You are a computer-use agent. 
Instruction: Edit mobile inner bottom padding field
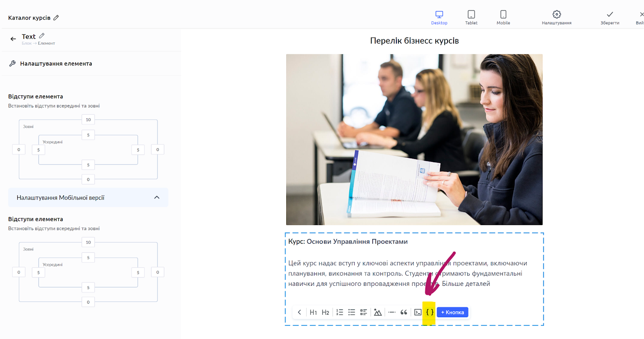(88, 287)
